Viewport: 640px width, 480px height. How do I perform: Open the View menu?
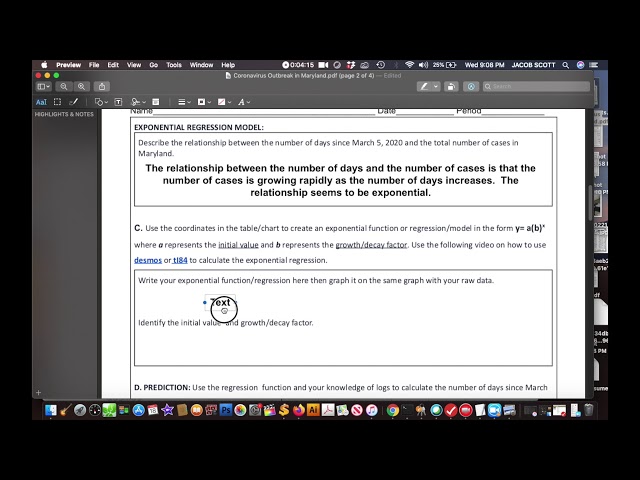pyautogui.click(x=134, y=65)
